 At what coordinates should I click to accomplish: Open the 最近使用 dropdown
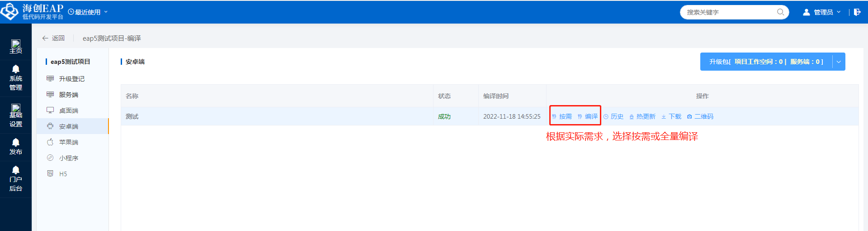tap(88, 12)
